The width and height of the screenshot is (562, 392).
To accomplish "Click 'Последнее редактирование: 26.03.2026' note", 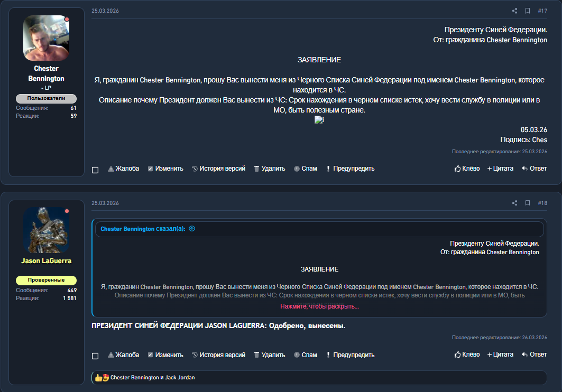I will [x=499, y=338].
